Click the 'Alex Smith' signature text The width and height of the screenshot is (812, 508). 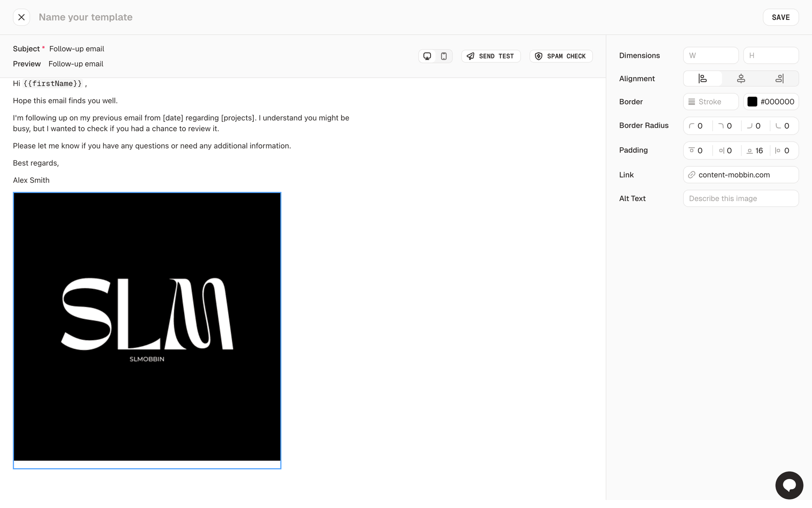[31, 180]
